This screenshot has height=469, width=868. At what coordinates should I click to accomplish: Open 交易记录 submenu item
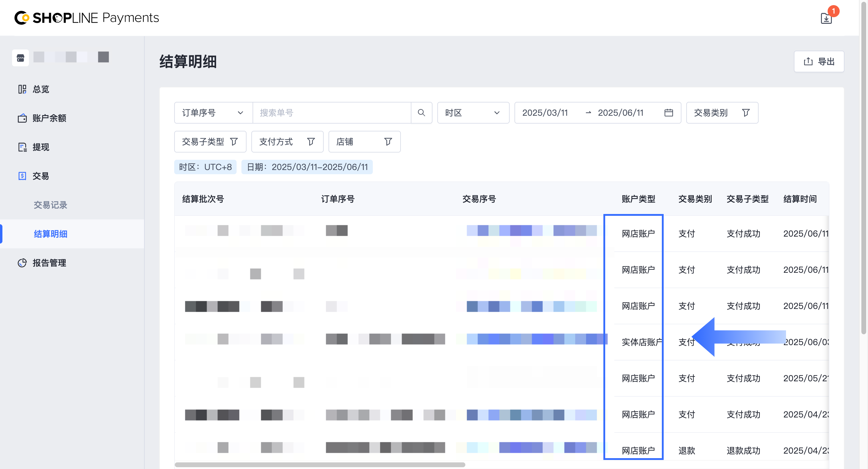50,205
